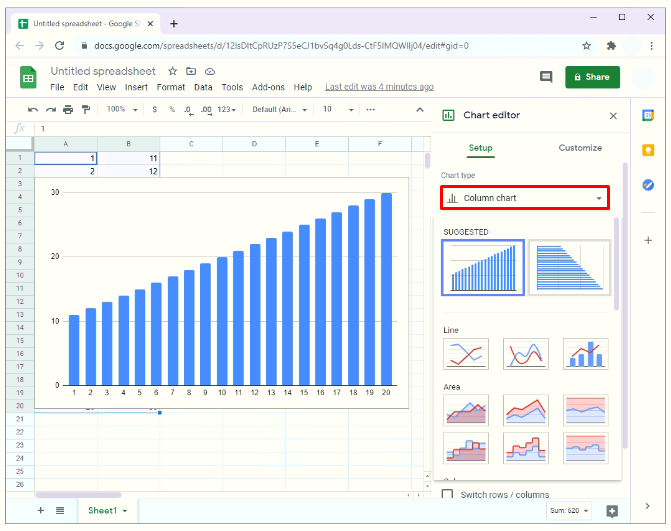The image size is (671, 531).
Task: Switch to the Setup tab
Action: [x=481, y=148]
